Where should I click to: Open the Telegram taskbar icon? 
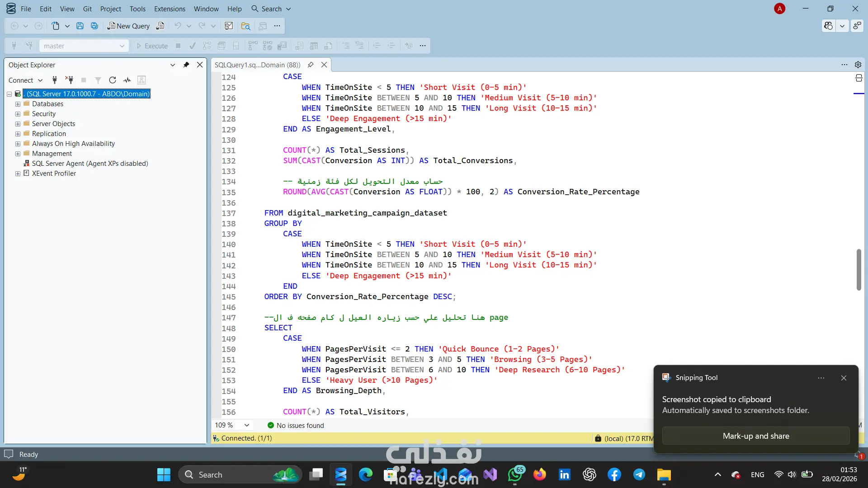tap(639, 474)
